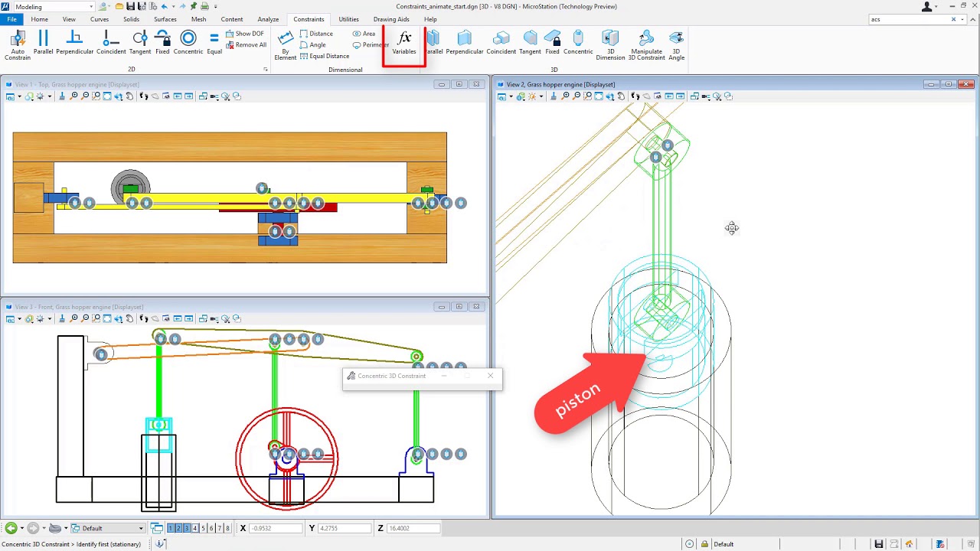
Task: Open the ribbon search options dropdown
Action: tap(962, 19)
